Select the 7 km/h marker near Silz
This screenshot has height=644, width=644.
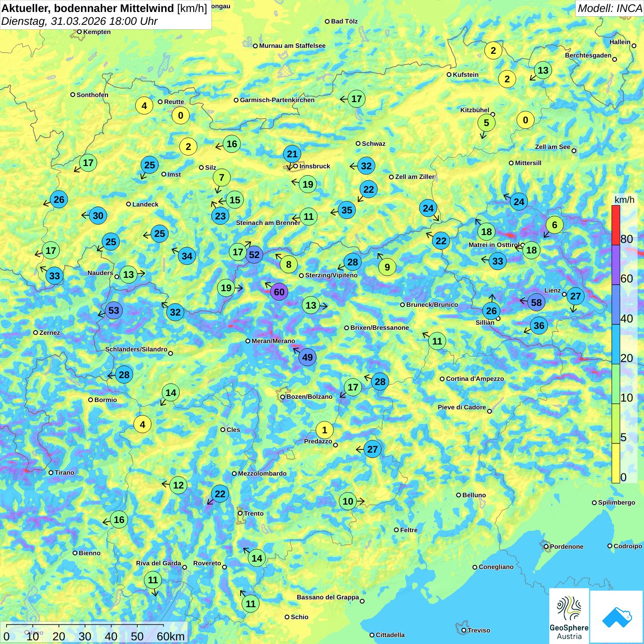coord(222,178)
